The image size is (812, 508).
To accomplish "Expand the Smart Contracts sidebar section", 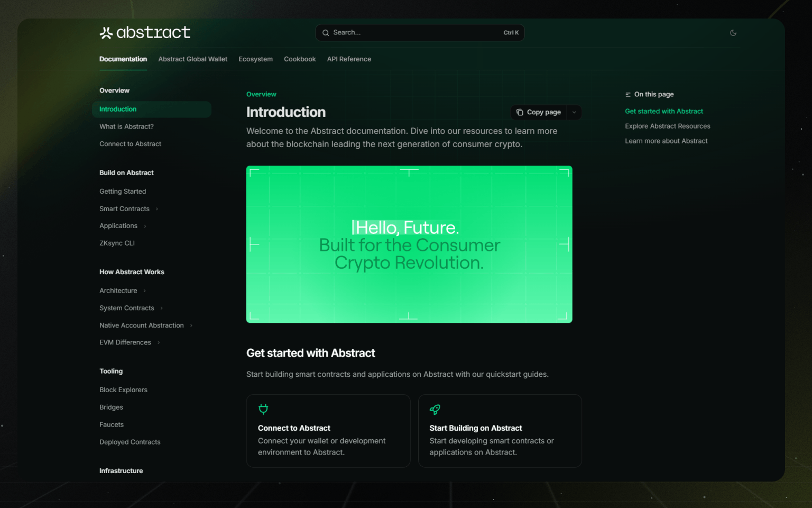I will (157, 209).
